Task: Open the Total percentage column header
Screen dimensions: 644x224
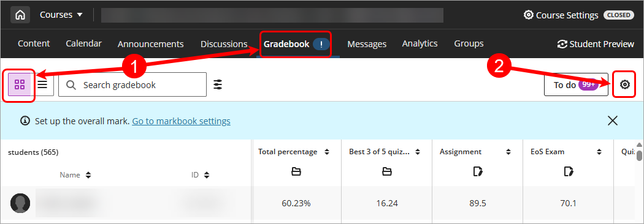Action: (288, 152)
